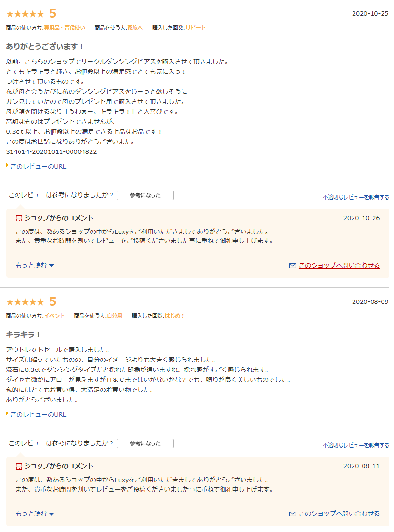Click the blue このショップへ問い合わせる link

click(339, 513)
